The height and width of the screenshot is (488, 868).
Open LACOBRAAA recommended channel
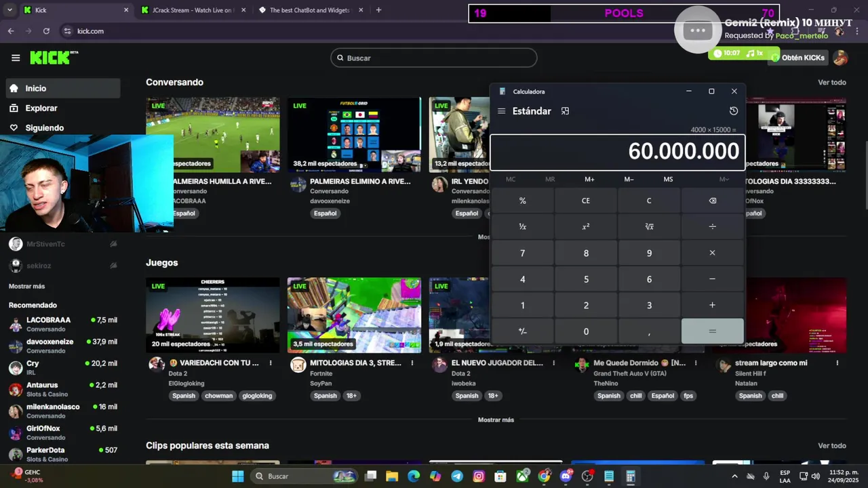tap(63, 324)
